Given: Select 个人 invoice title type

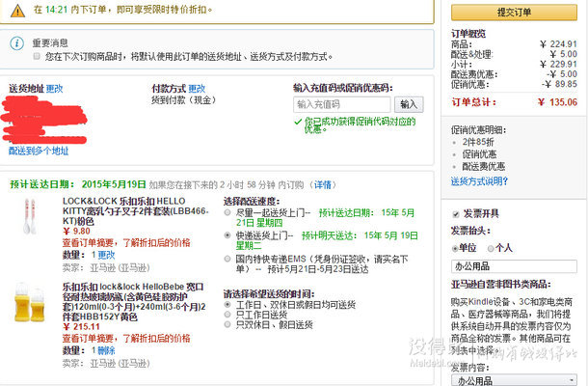Looking at the screenshot, I should pos(491,248).
